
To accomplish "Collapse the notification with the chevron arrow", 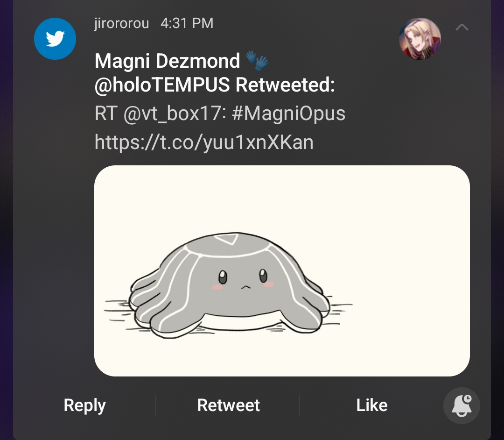I will point(462,28).
